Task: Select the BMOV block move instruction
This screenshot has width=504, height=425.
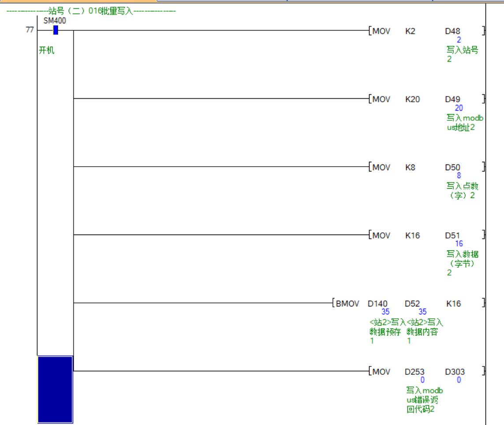Action: (x=347, y=304)
